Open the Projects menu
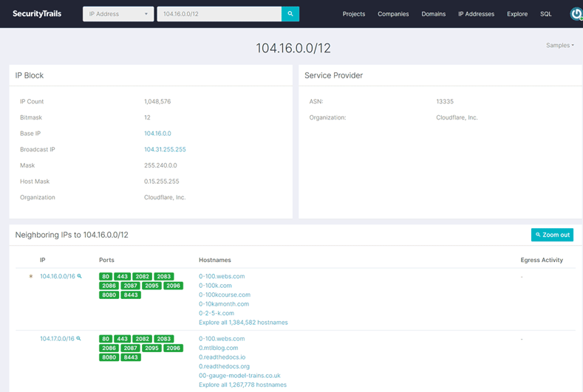The height and width of the screenshot is (392, 583). pyautogui.click(x=354, y=14)
